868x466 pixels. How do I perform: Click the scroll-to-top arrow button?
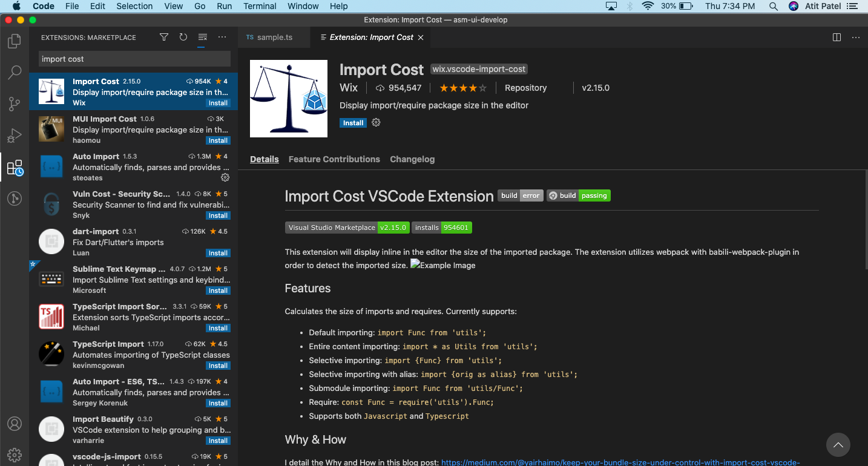[x=838, y=445]
